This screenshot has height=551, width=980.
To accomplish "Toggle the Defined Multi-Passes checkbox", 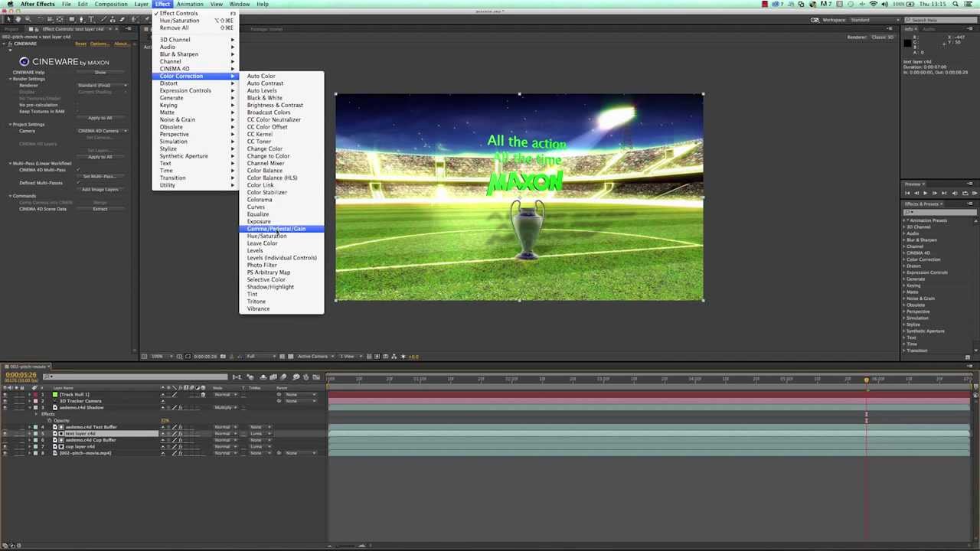I will pyautogui.click(x=78, y=182).
